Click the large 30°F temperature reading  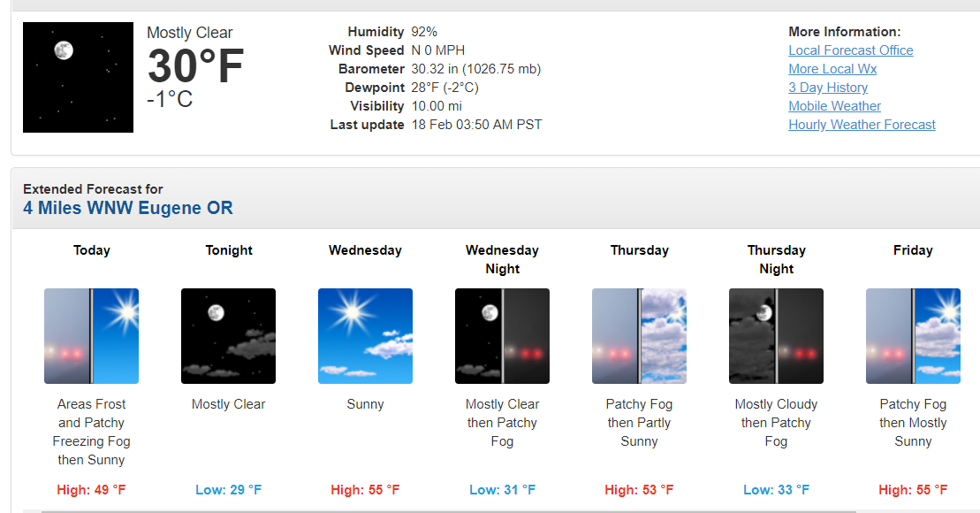(x=195, y=66)
